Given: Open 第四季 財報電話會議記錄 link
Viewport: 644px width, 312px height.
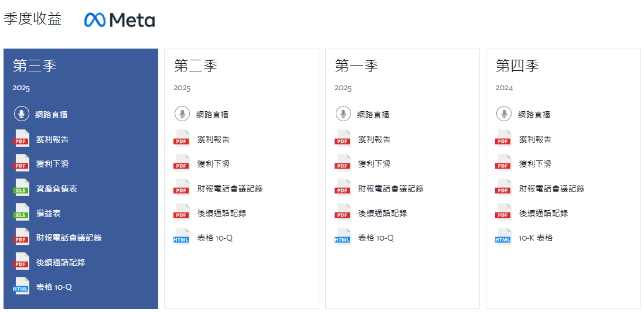Looking at the screenshot, I should [551, 188].
